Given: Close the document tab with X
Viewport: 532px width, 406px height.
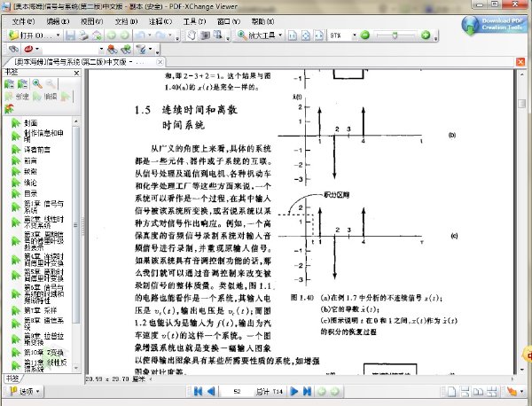Looking at the screenshot, I should click(160, 62).
